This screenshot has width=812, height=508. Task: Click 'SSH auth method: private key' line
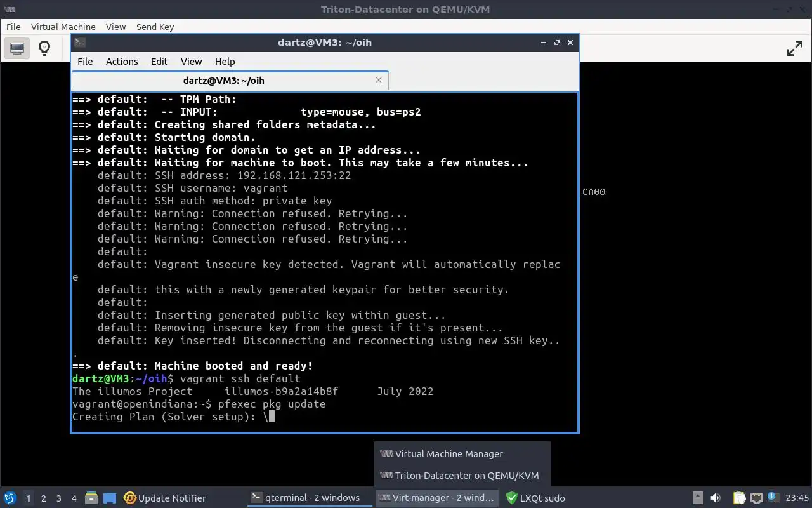pos(214,201)
